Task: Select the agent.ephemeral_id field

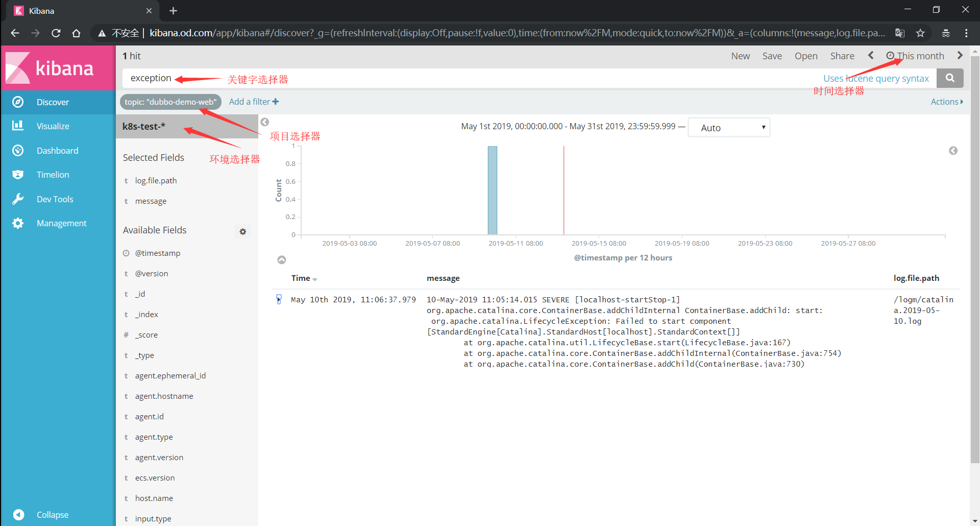Action: coord(170,375)
